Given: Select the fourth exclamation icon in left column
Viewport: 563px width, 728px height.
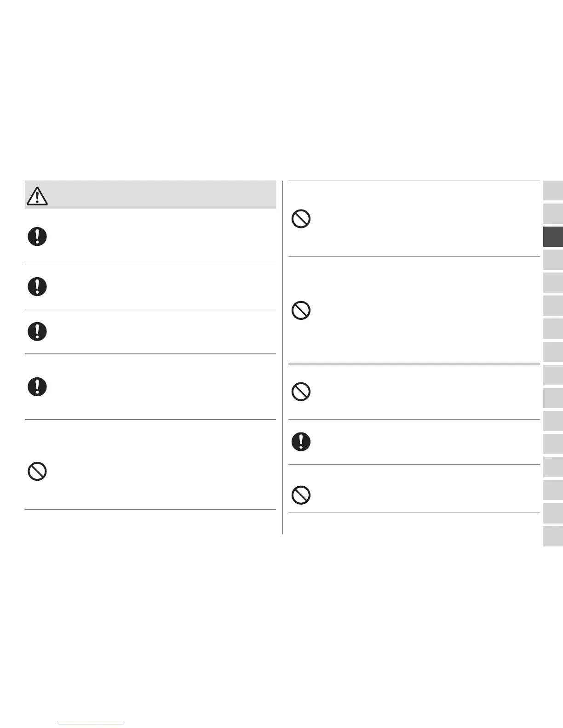Looking at the screenshot, I should (x=37, y=387).
